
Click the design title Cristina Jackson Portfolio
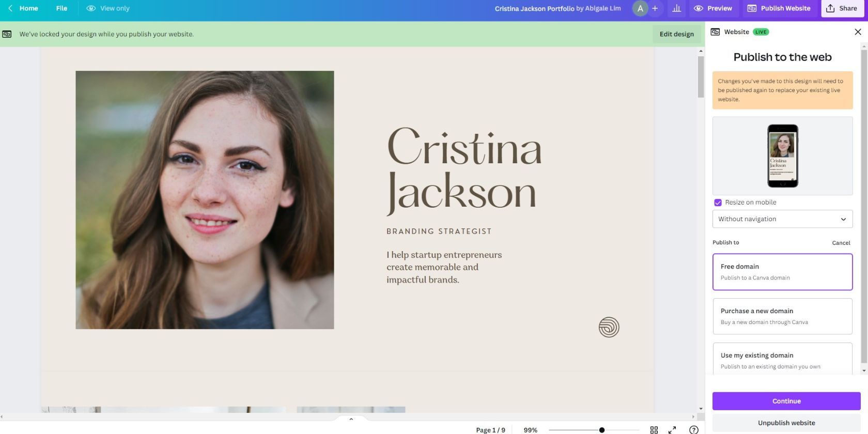click(534, 8)
